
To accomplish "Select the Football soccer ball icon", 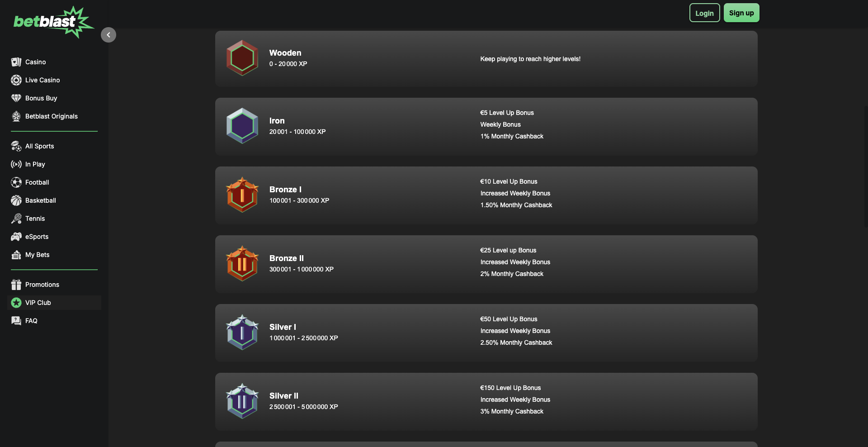I will point(16,182).
